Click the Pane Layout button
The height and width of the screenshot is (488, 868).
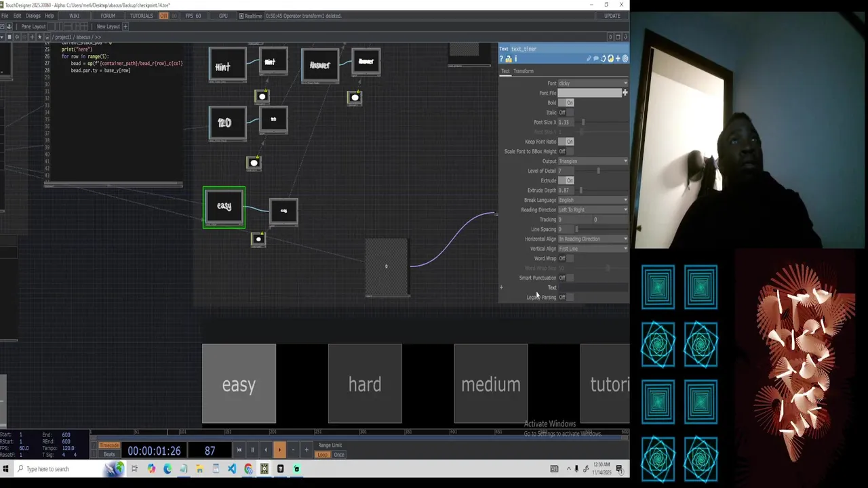[x=33, y=26]
